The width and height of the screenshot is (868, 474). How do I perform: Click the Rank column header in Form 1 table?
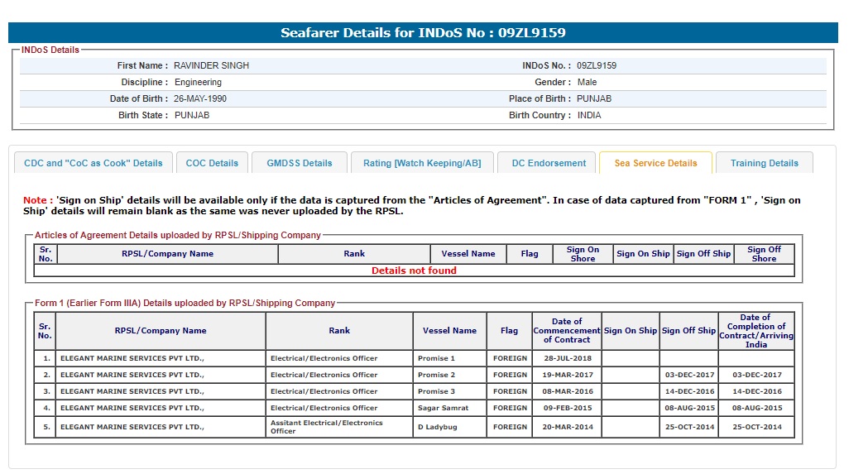tap(339, 331)
